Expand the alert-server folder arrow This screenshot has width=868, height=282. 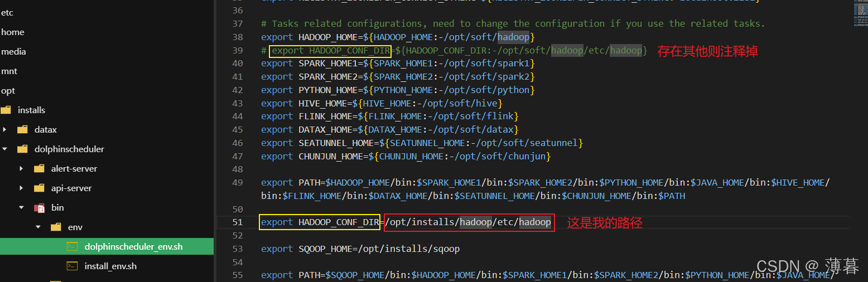click(22, 168)
